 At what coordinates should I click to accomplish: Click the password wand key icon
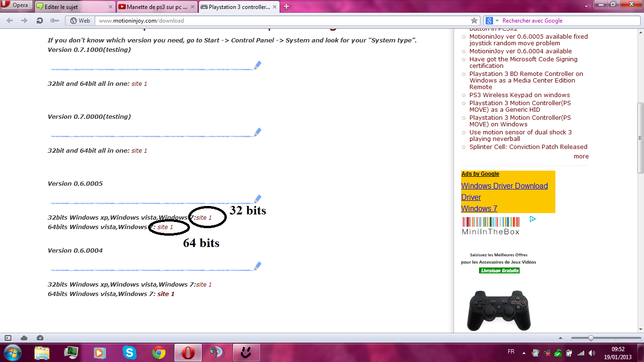(x=55, y=21)
